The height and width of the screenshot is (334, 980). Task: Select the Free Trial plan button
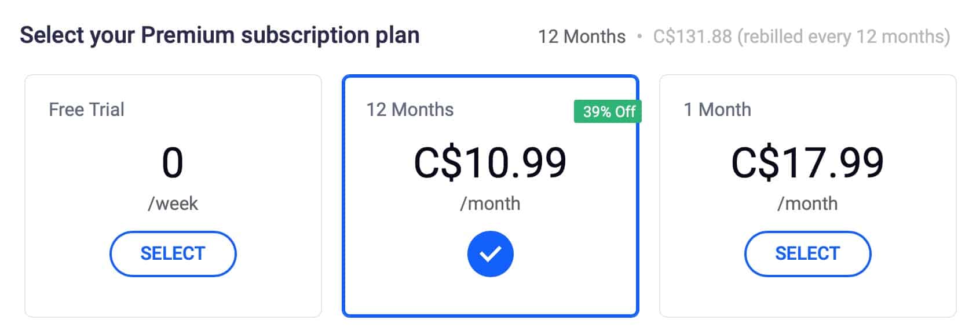pos(173,254)
